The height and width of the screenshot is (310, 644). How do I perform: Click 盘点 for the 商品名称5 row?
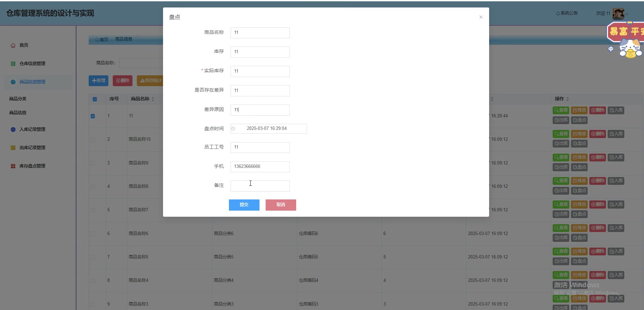(579, 261)
